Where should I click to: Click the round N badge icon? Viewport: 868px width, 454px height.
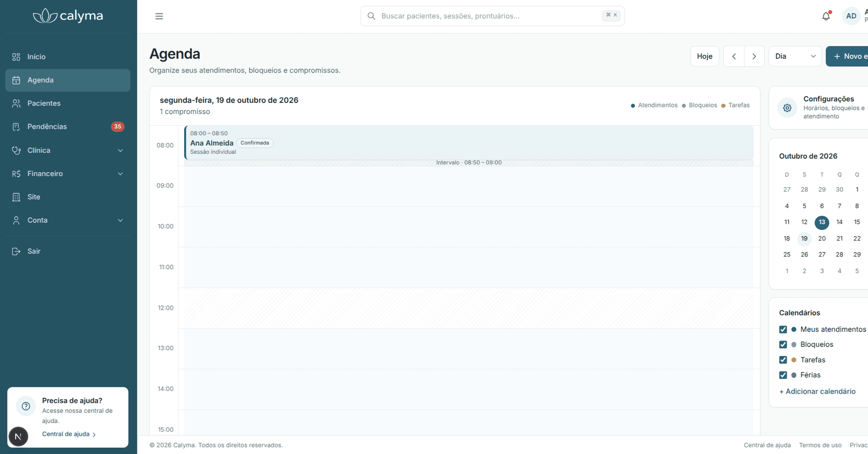(18, 437)
